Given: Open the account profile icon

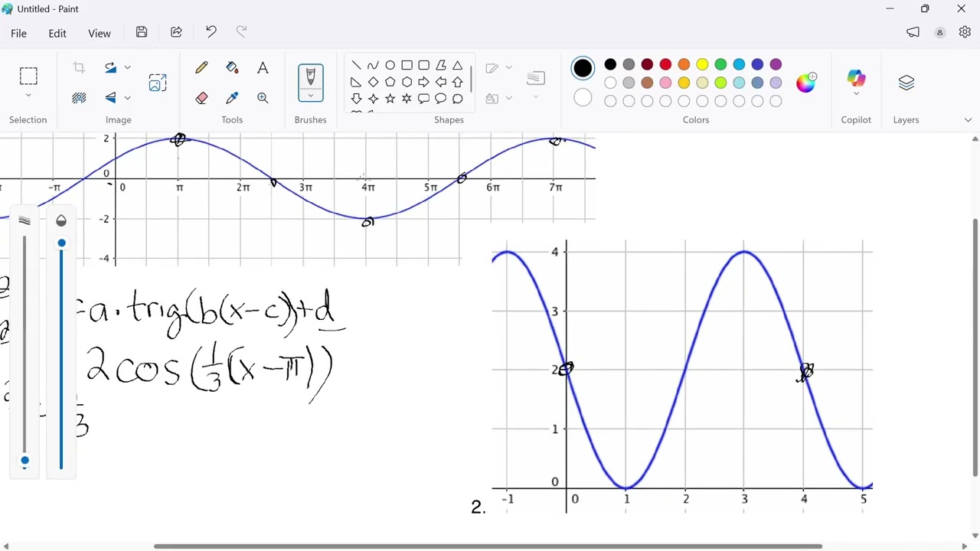Looking at the screenshot, I should 939,32.
